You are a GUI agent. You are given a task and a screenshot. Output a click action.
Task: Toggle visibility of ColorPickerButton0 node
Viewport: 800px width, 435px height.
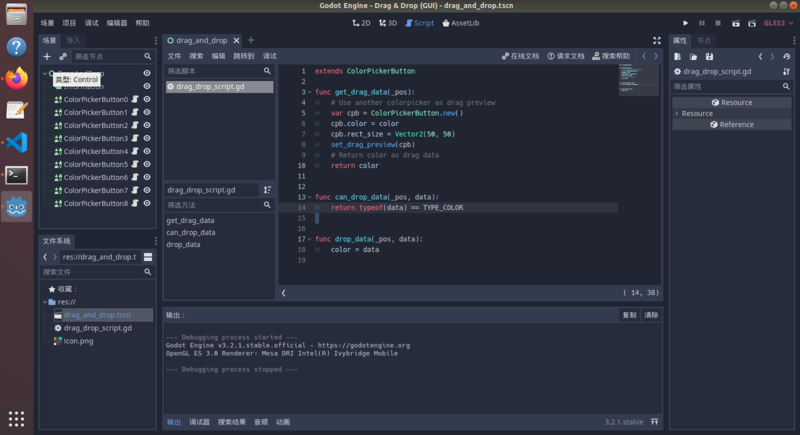click(x=147, y=100)
